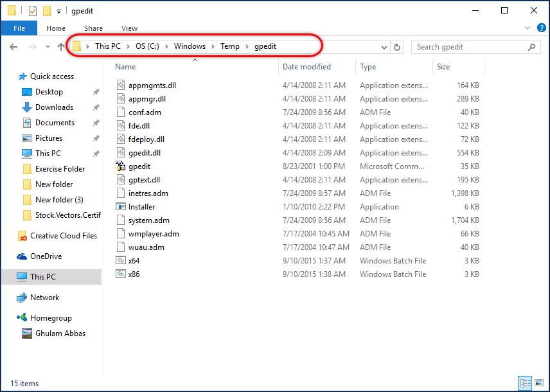550x392 pixels.
Task: Select the gptext.dll file
Action: [144, 180]
